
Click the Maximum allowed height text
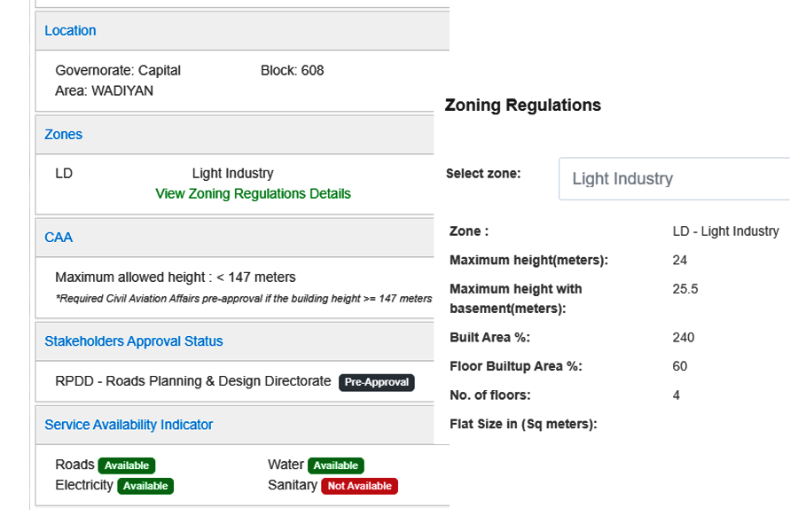(176, 278)
